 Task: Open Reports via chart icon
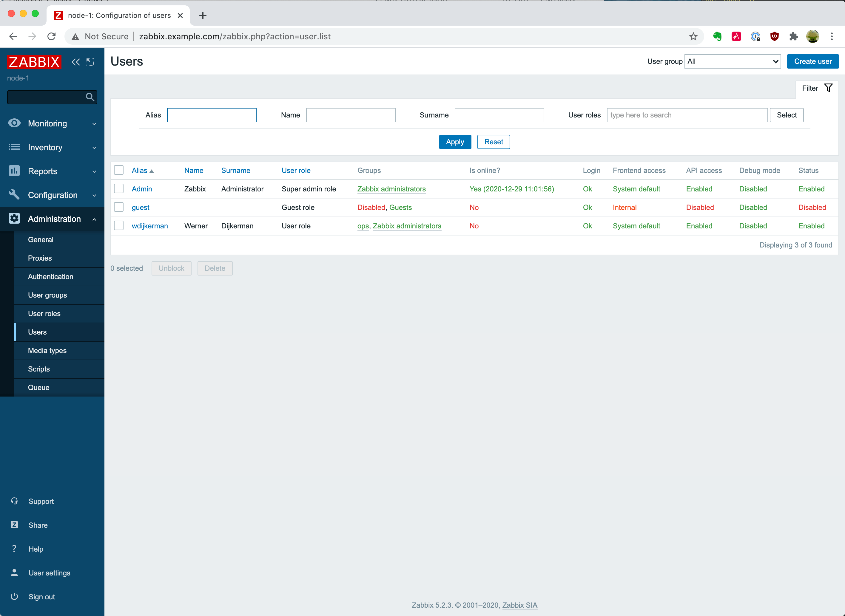click(14, 171)
